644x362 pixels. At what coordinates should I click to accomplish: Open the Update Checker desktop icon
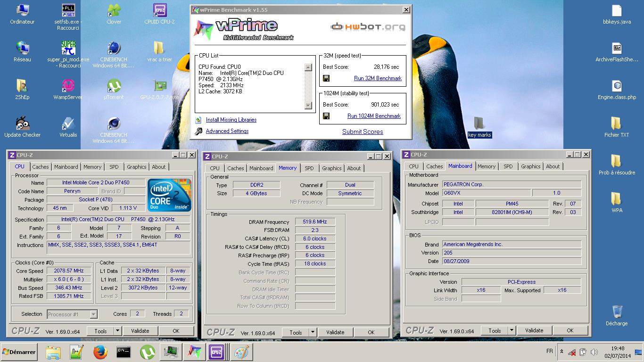(x=22, y=127)
